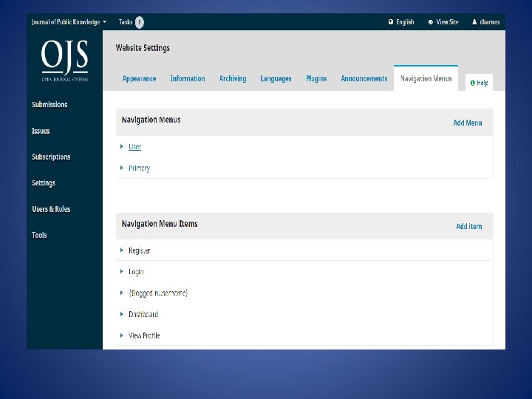Expand the View Profile item triangle
532x399 pixels.
click(121, 335)
